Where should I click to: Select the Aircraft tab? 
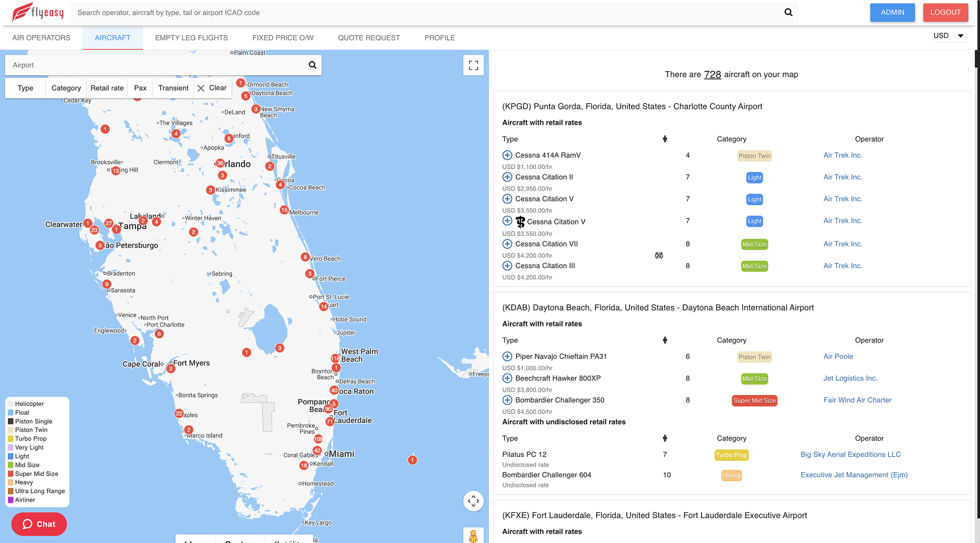tap(113, 38)
